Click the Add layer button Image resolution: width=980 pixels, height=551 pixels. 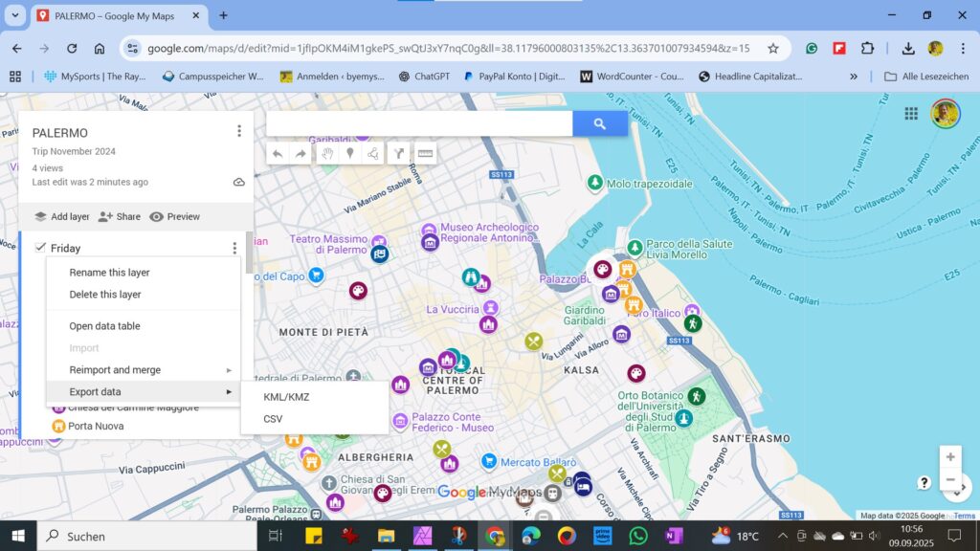click(x=61, y=217)
